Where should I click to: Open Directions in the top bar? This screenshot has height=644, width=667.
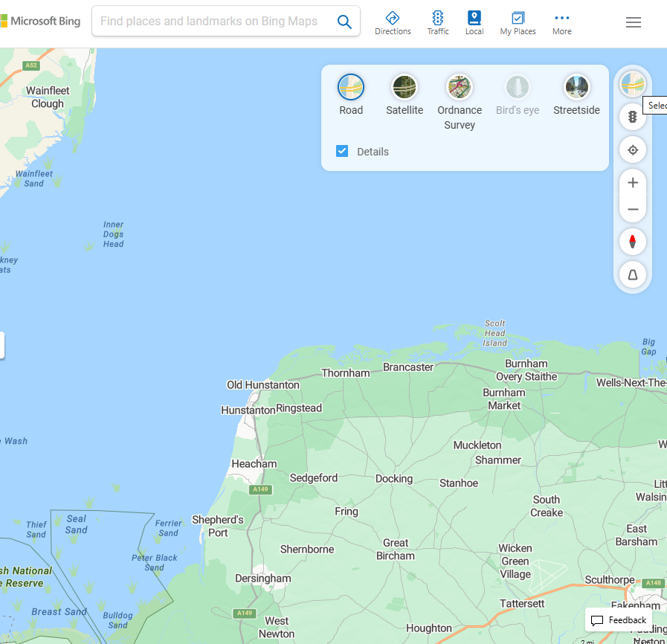pyautogui.click(x=393, y=22)
